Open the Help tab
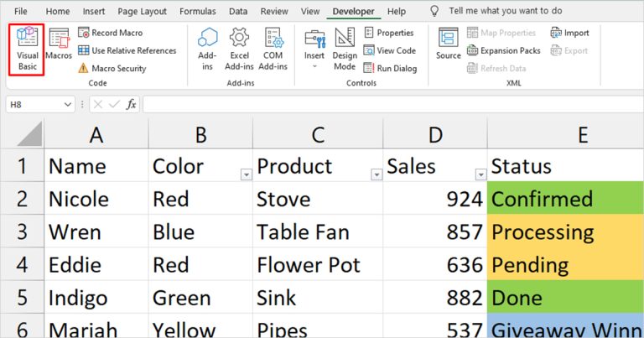 [x=397, y=11]
